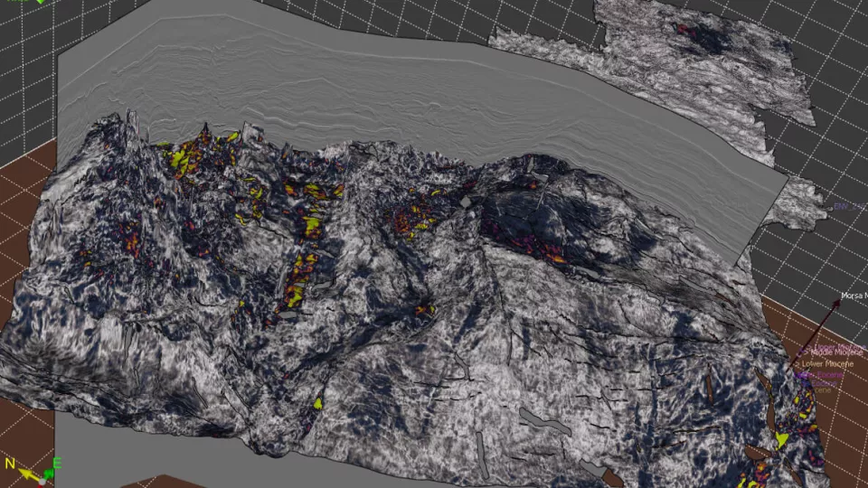This screenshot has width=868, height=488.
Task: Click the green E arrow on the compass
Action: coord(52,470)
